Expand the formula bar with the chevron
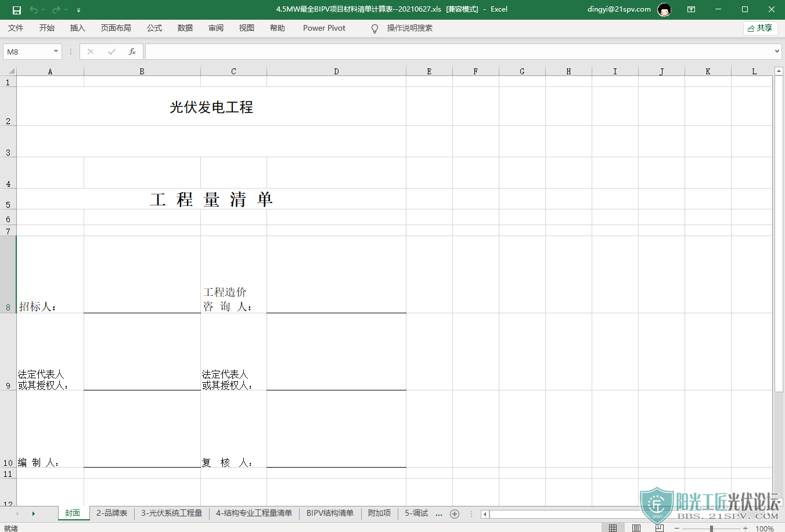This screenshot has height=532, width=785. (777, 52)
